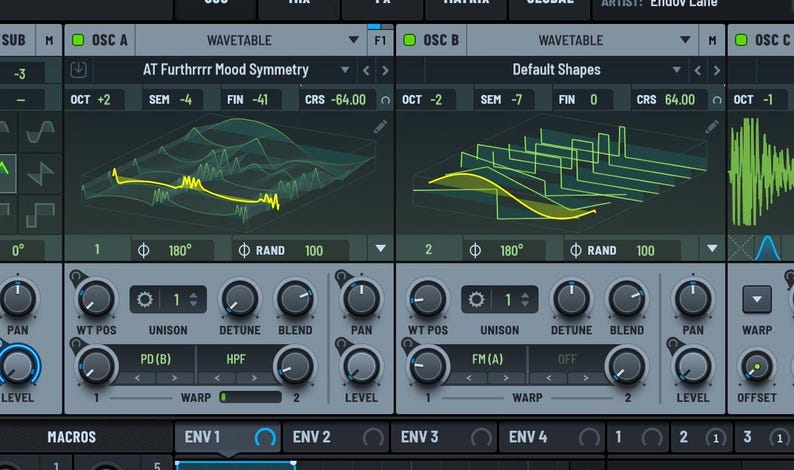Go to next wavetable in OSC A

coord(385,70)
